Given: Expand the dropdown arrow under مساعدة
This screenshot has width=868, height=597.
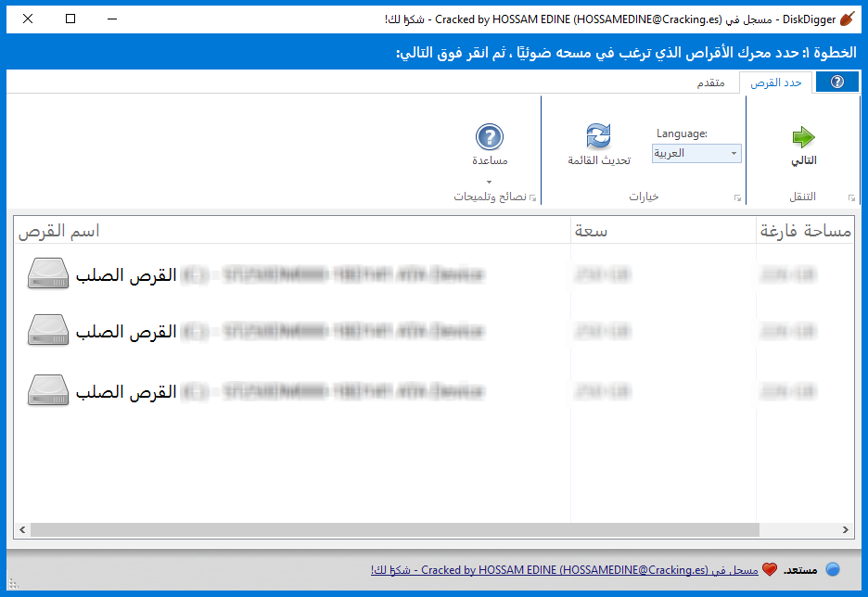Looking at the screenshot, I should (x=489, y=182).
